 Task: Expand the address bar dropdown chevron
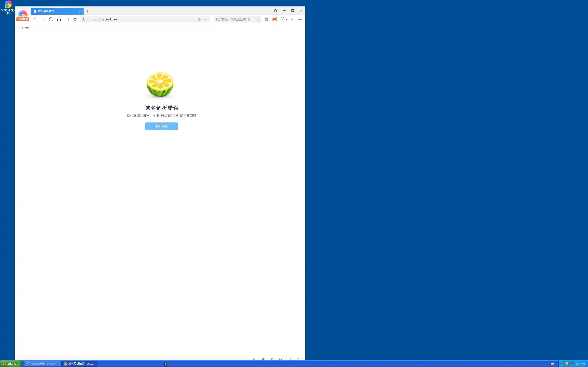pos(205,19)
